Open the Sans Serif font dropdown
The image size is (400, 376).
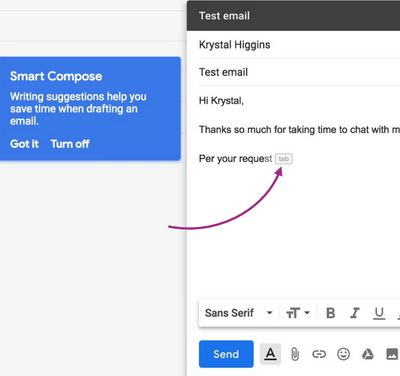239,313
